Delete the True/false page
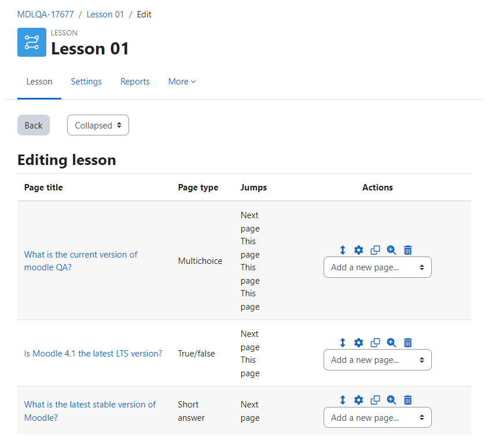 point(407,343)
